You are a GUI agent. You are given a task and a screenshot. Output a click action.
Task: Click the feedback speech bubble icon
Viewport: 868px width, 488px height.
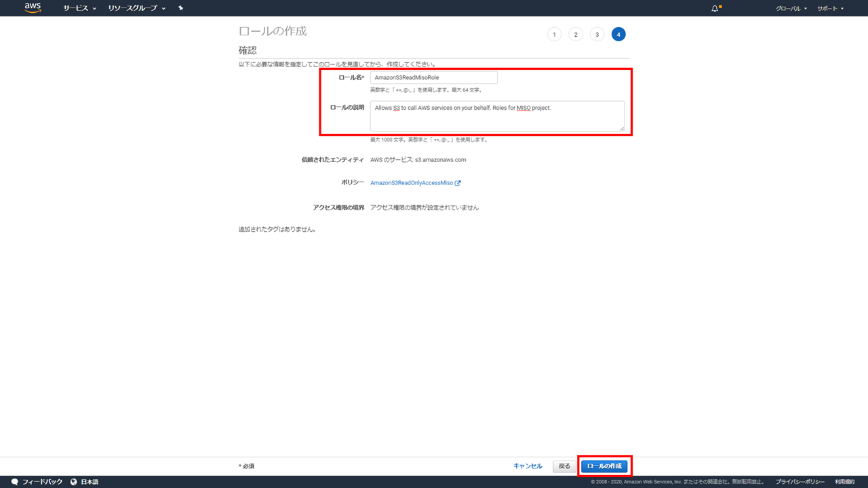click(15, 482)
